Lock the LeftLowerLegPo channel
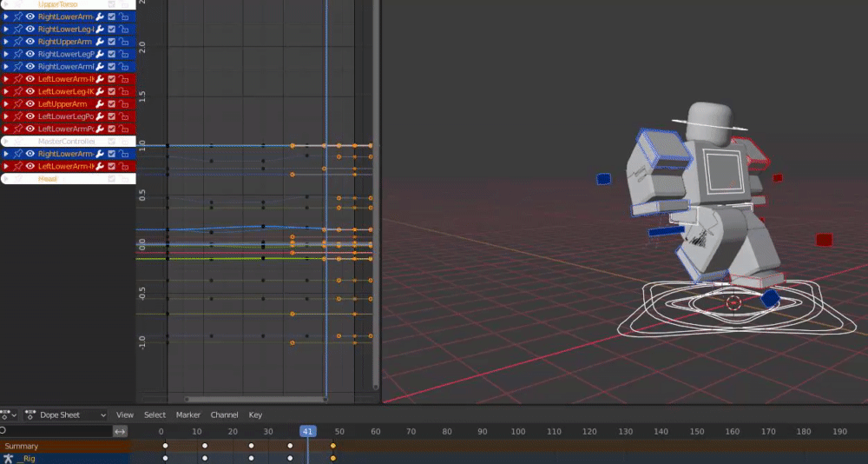The image size is (868, 464). pos(124,116)
